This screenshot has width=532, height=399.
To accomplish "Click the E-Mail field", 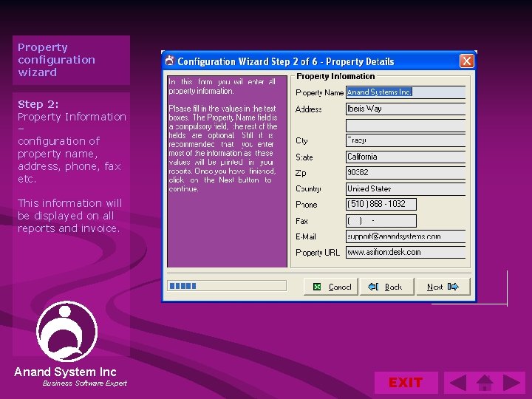I will pyautogui.click(x=406, y=236).
